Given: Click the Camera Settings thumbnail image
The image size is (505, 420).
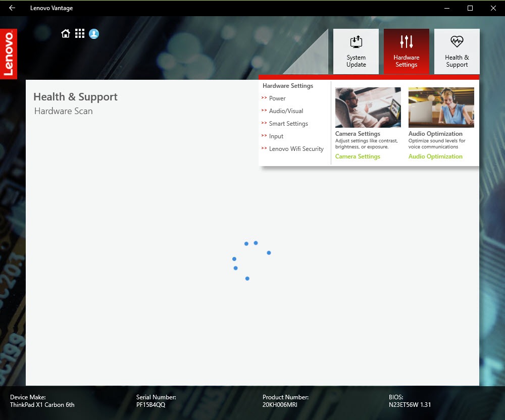Looking at the screenshot, I should click(x=368, y=108).
